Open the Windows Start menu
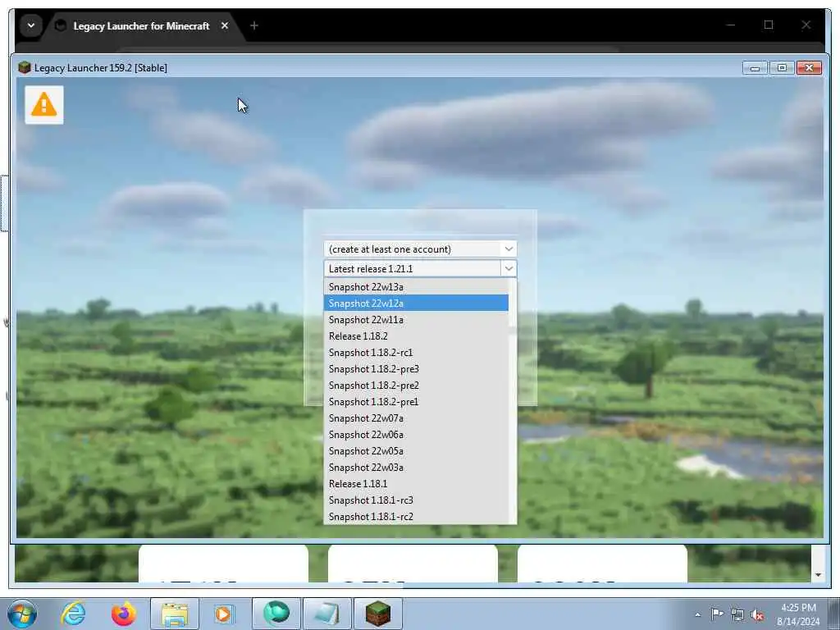This screenshot has width=840, height=630. 22,614
